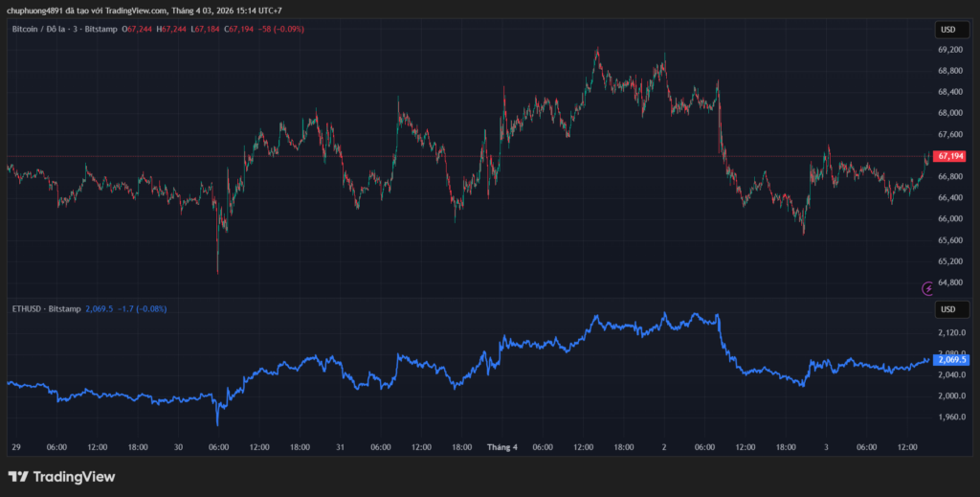The height and width of the screenshot is (497, 980).
Task: Select the 31 date on time axis
Action: (x=340, y=447)
